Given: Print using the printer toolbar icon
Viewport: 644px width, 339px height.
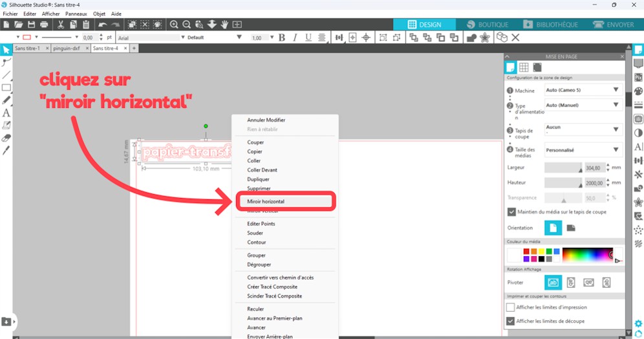Looking at the screenshot, I should pyautogui.click(x=44, y=25).
